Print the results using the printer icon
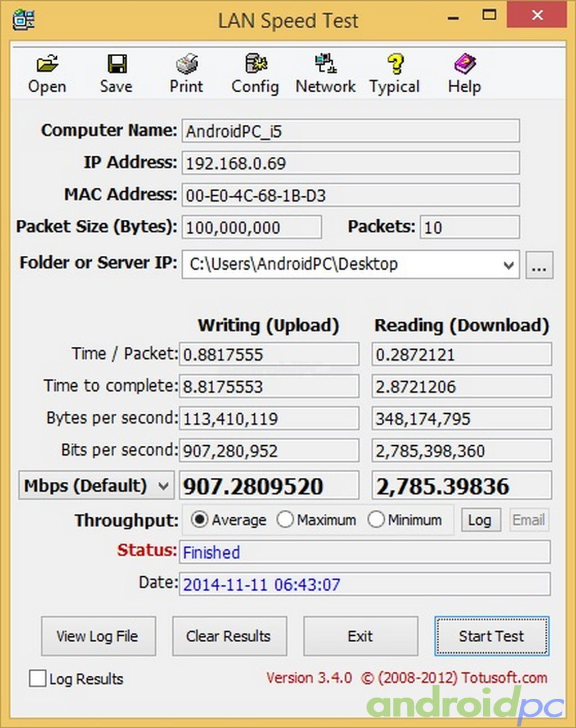Viewport: 576px width, 728px height. tap(187, 64)
